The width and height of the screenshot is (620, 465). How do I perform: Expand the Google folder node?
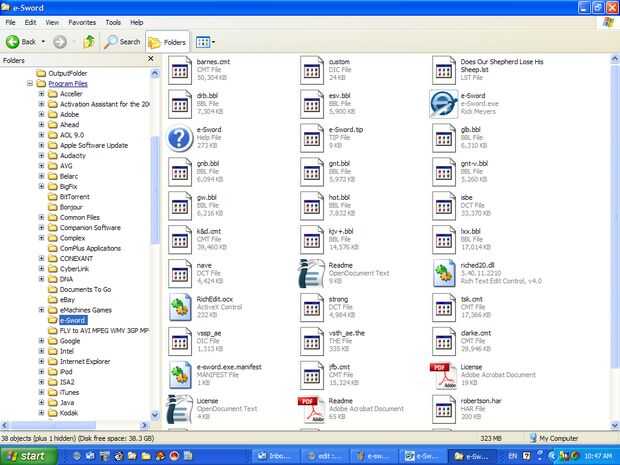point(41,340)
